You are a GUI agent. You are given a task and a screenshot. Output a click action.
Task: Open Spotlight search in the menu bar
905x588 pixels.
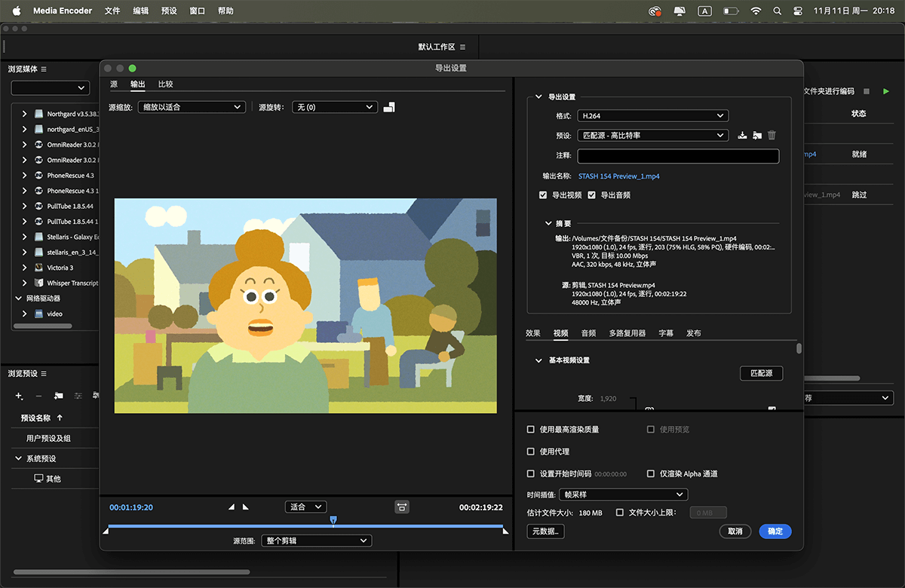[x=778, y=11]
